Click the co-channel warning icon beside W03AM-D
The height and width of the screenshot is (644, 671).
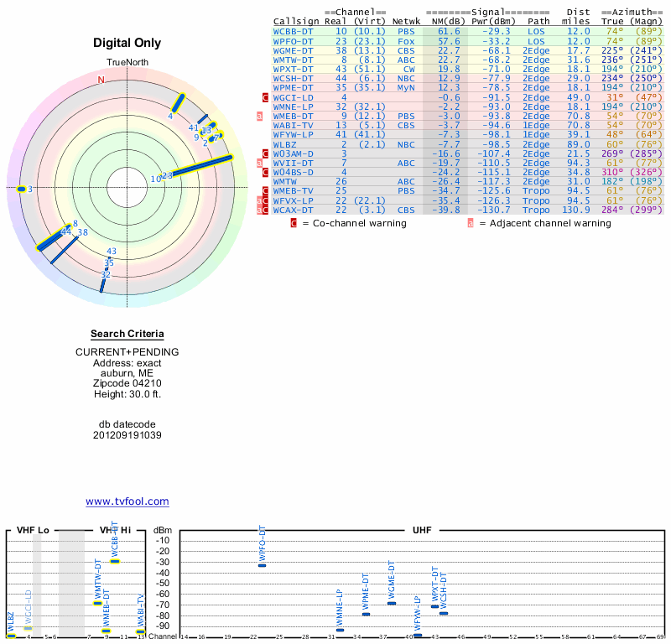(x=266, y=153)
